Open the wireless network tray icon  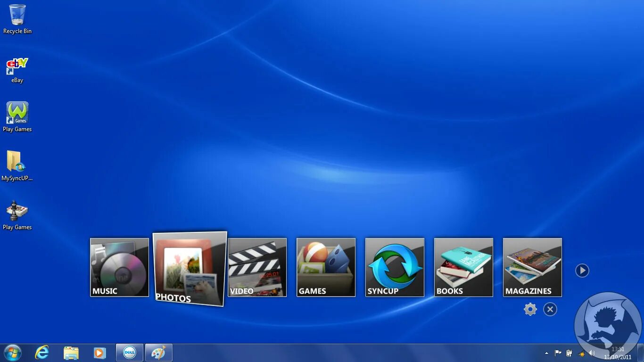[581, 353]
